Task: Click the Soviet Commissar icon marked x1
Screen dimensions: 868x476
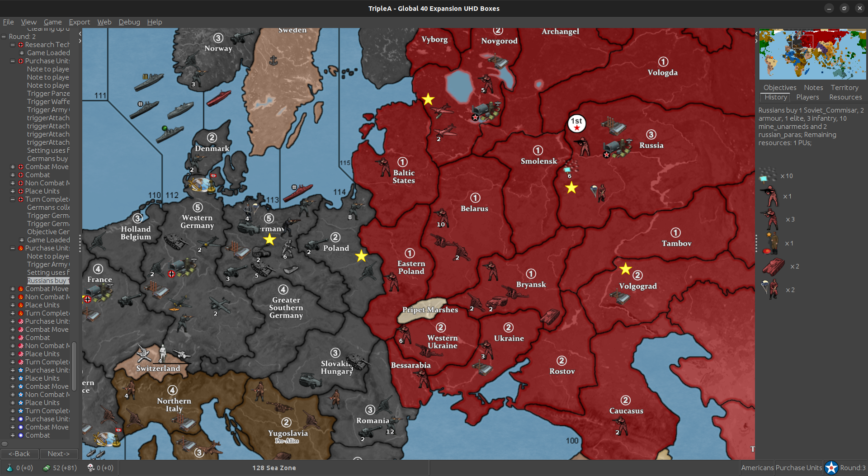Action: tap(771, 243)
